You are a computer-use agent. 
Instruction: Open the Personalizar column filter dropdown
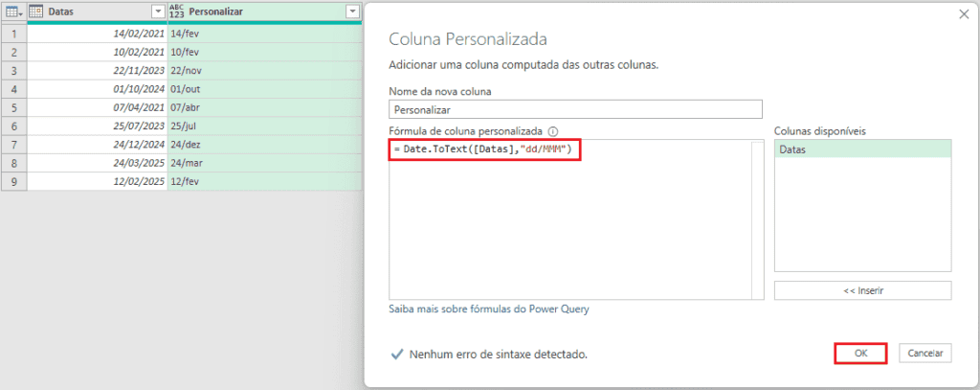pyautogui.click(x=353, y=11)
